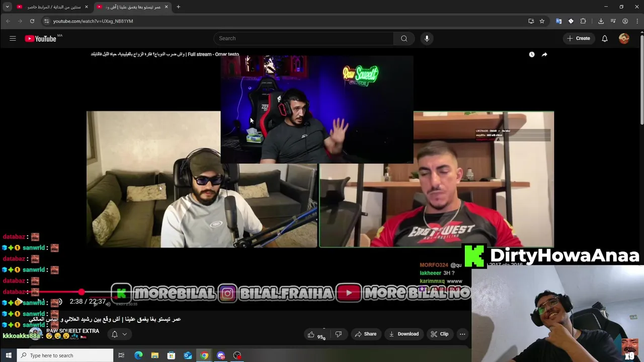This screenshot has height=362, width=644.
Task: Seek using the red progress scrubber
Action: [81, 292]
